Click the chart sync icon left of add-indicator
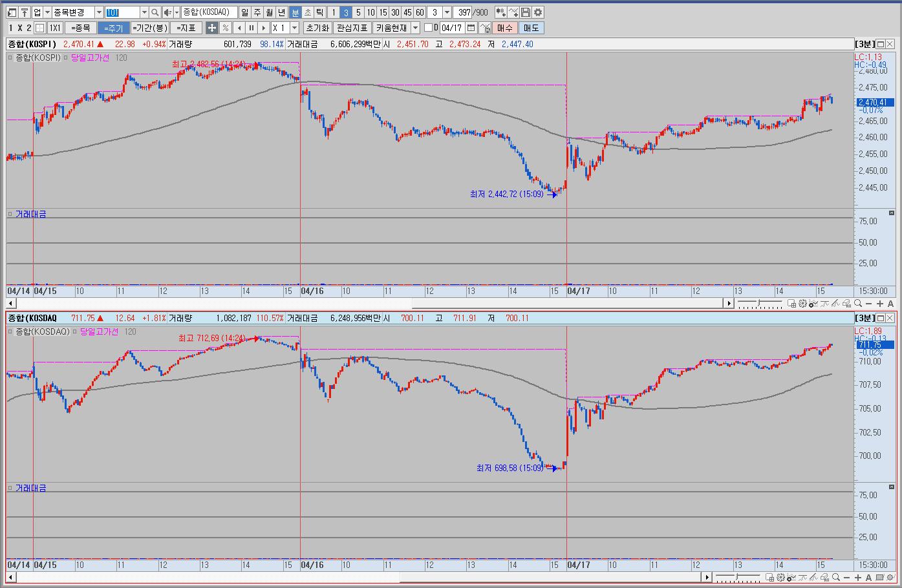The width and height of the screenshot is (902, 588). tap(501, 12)
